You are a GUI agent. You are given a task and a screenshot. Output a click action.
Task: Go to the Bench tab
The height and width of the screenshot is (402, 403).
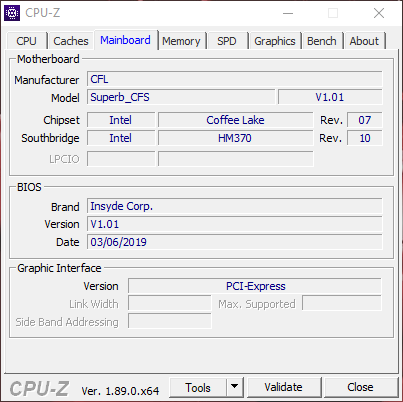pyautogui.click(x=322, y=41)
